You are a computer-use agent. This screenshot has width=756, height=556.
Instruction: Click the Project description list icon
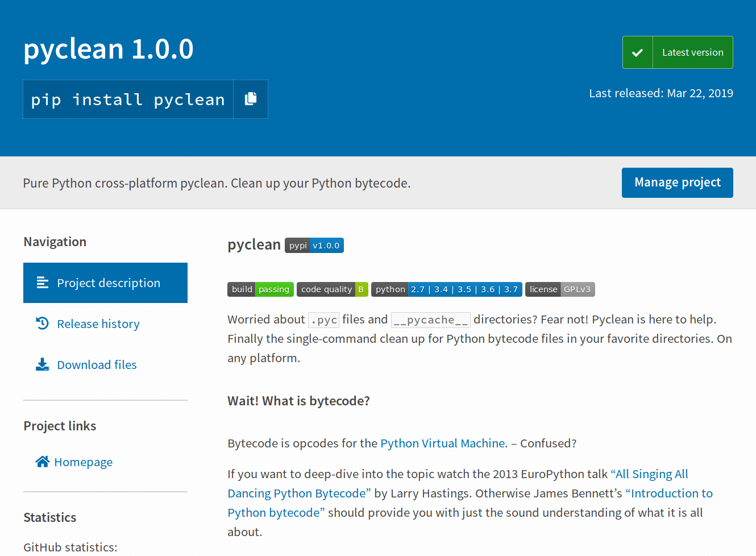43,283
